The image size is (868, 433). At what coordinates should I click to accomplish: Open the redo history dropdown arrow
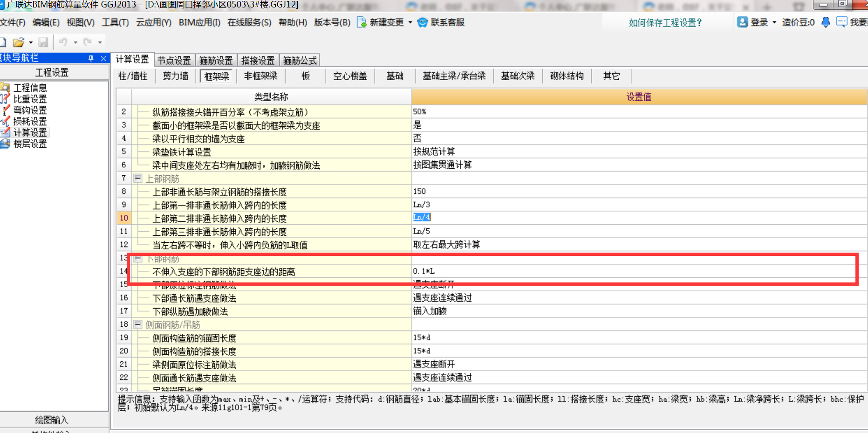coord(100,42)
